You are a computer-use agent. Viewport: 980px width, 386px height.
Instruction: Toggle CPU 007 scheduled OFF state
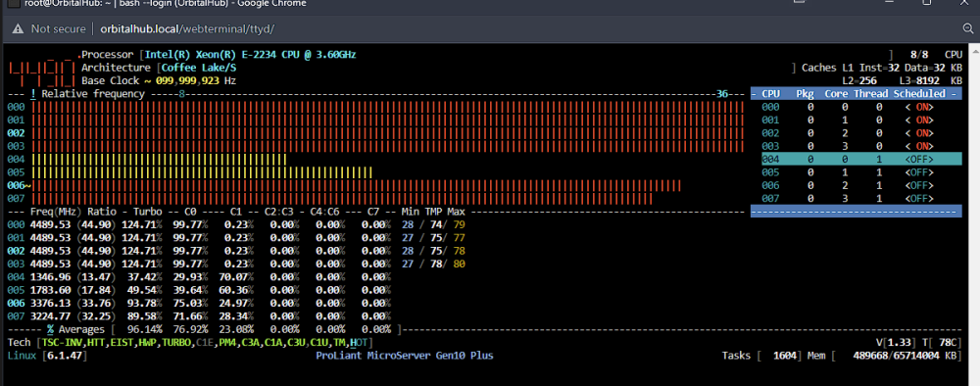point(919,199)
